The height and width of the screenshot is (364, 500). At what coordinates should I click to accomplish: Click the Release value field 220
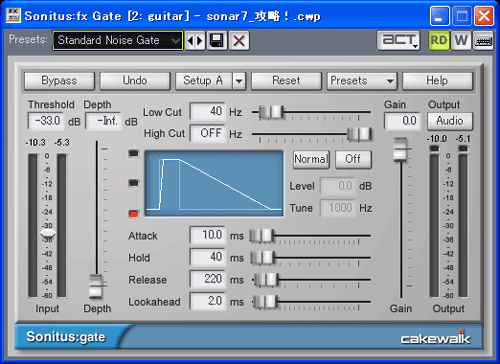(x=207, y=279)
